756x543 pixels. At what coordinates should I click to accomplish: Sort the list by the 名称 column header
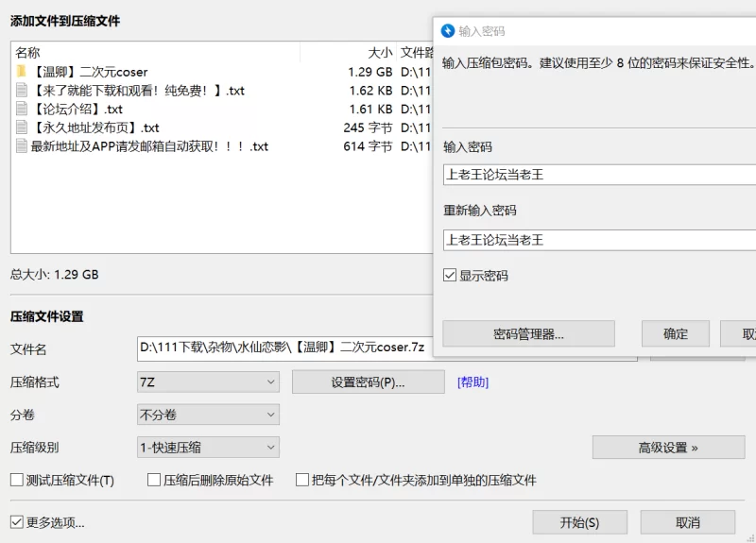click(x=156, y=53)
